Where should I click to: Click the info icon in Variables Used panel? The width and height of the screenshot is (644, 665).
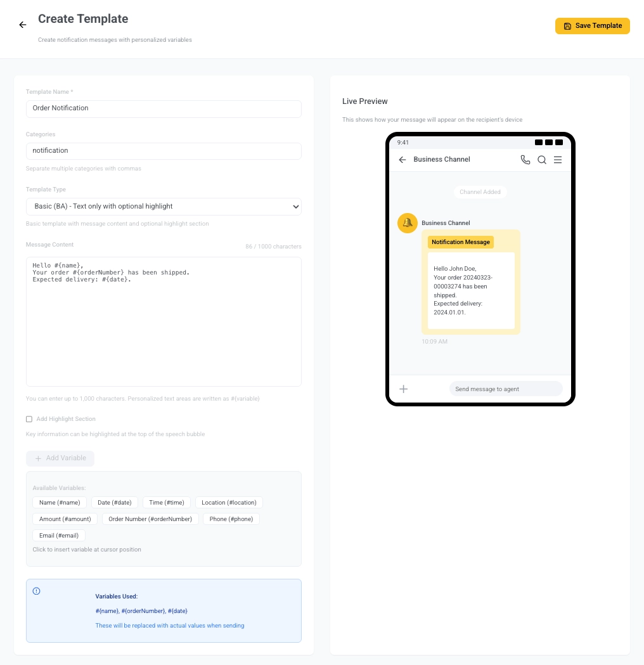tap(36, 591)
